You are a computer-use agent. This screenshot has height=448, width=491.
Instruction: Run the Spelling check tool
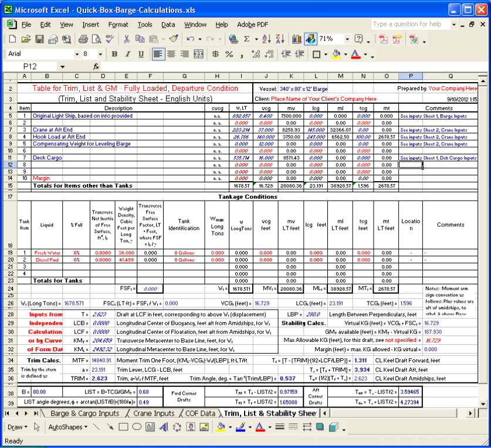(x=110, y=39)
